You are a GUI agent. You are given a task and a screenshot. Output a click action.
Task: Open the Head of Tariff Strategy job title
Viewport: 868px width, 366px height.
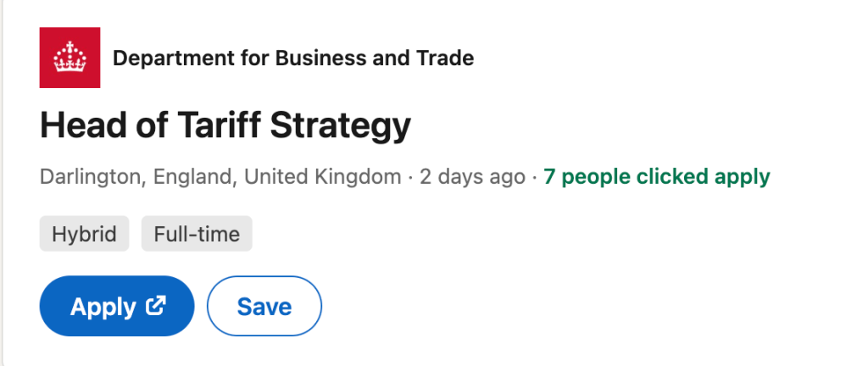pyautogui.click(x=225, y=126)
